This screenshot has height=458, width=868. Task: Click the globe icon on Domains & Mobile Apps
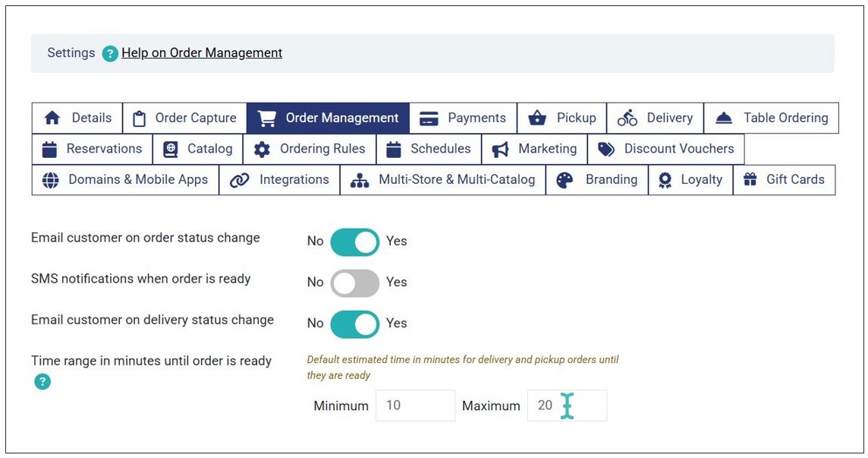[50, 180]
